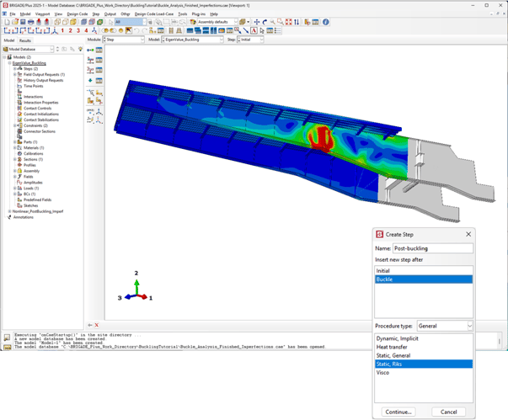Select the Loads item in model tree
The image size is (508, 420).
point(30,189)
